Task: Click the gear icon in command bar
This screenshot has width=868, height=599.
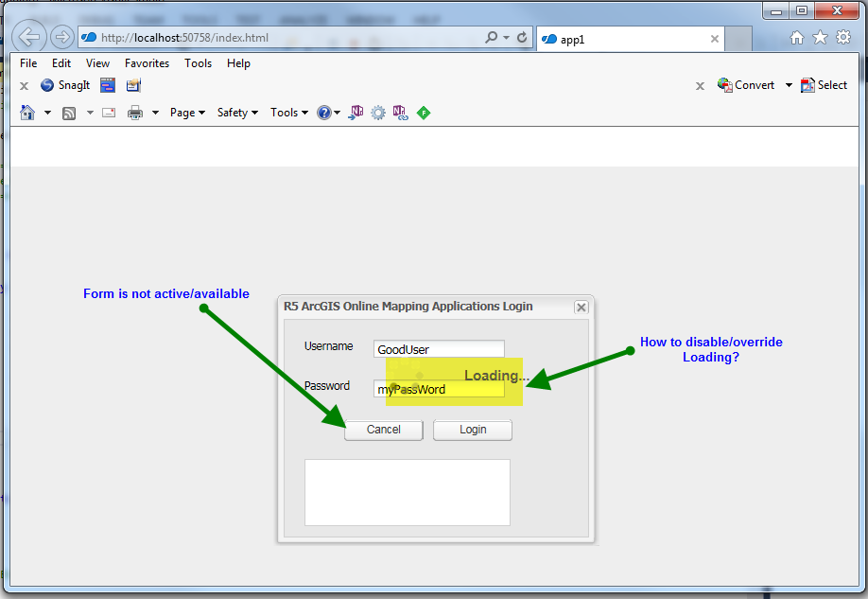Action: tap(378, 113)
